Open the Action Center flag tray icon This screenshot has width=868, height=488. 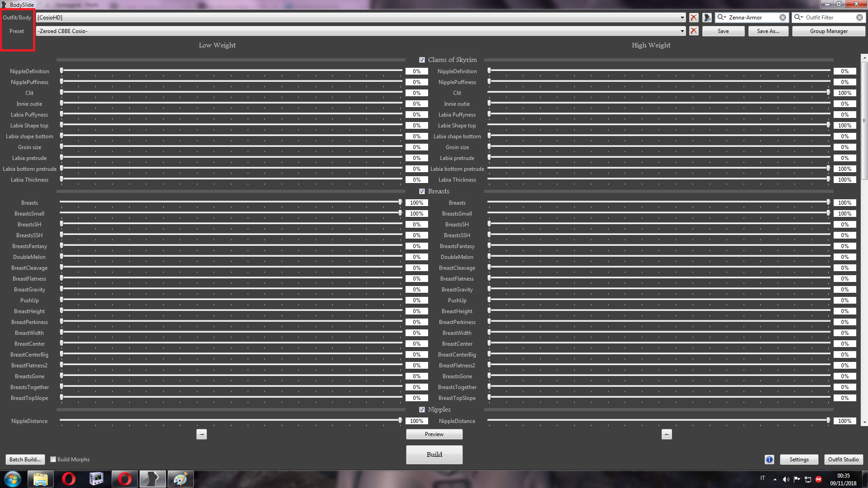(797, 479)
